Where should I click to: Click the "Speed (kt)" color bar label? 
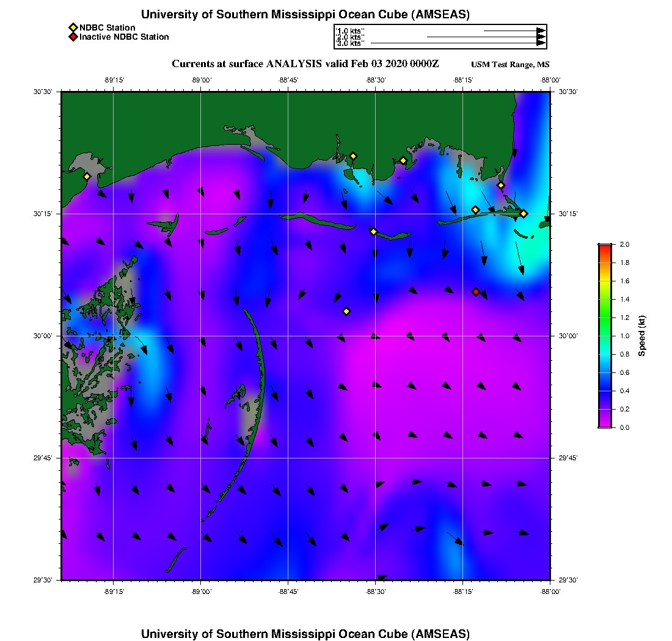pos(642,336)
